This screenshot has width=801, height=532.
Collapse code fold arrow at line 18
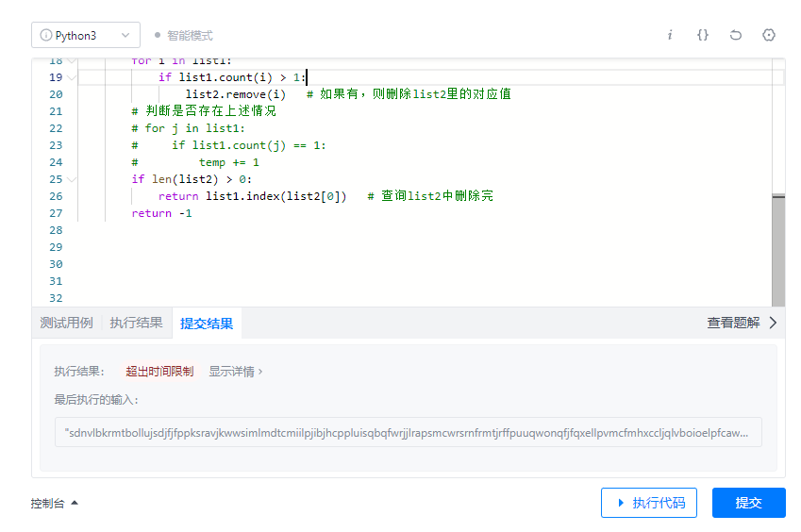[x=72, y=61]
